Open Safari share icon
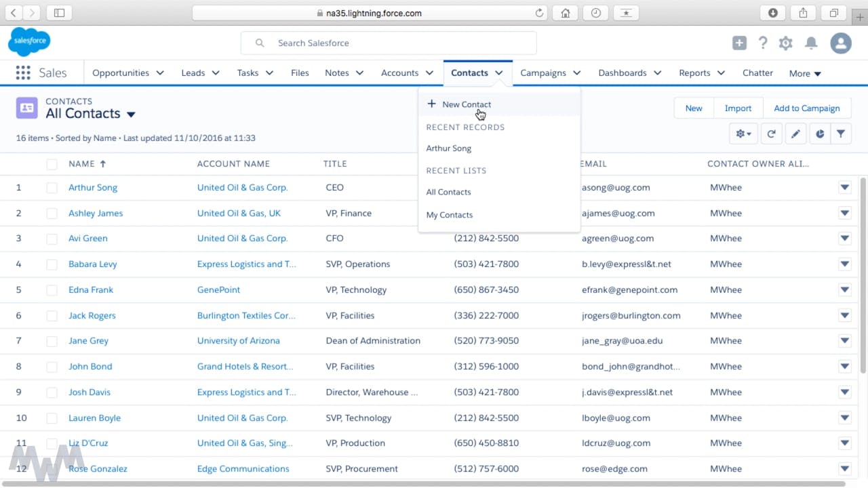The height and width of the screenshot is (488, 868). (x=804, y=13)
